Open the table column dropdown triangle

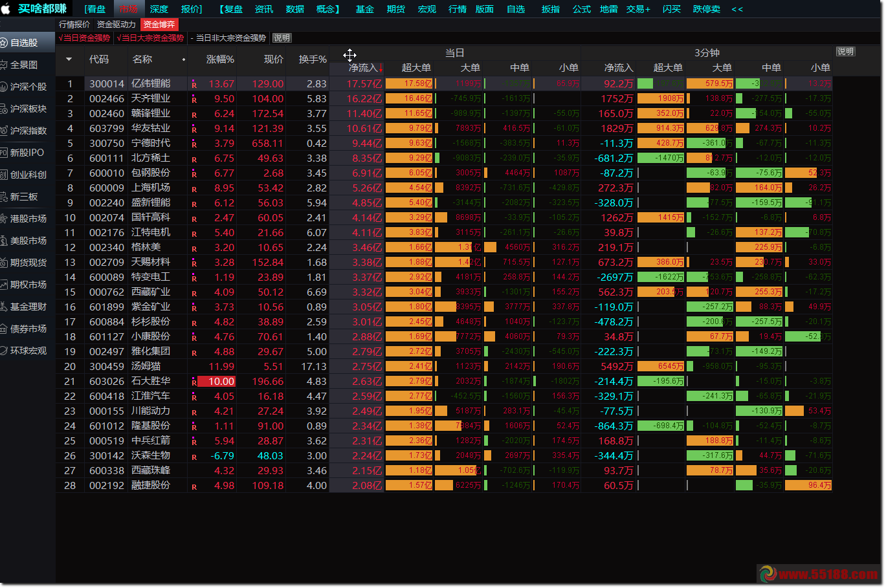click(x=69, y=60)
